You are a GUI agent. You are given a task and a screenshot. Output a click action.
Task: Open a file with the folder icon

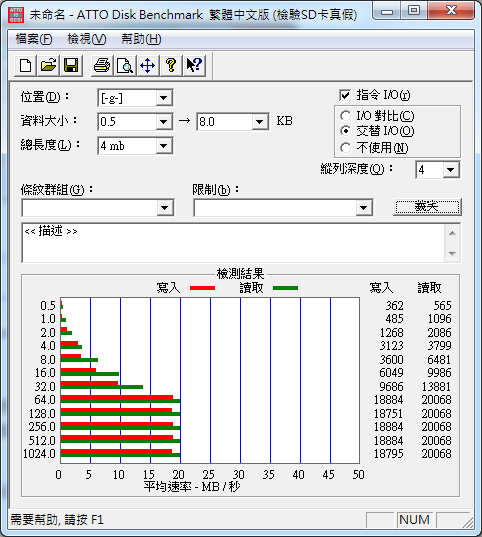[48, 65]
